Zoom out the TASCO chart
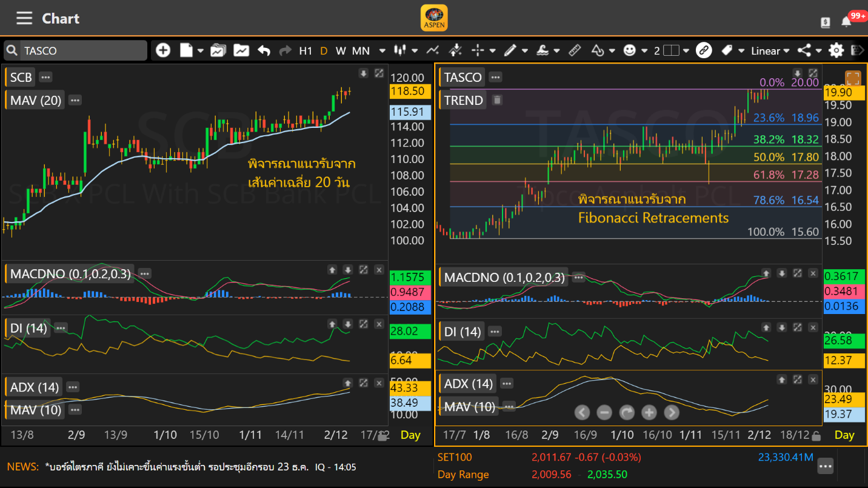The image size is (868, 488). [604, 413]
